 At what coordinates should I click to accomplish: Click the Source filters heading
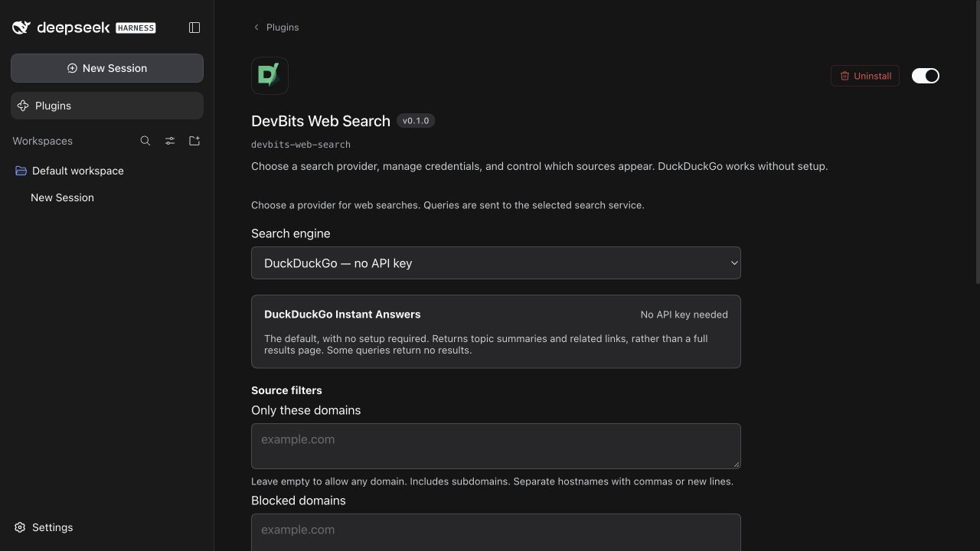pyautogui.click(x=286, y=390)
